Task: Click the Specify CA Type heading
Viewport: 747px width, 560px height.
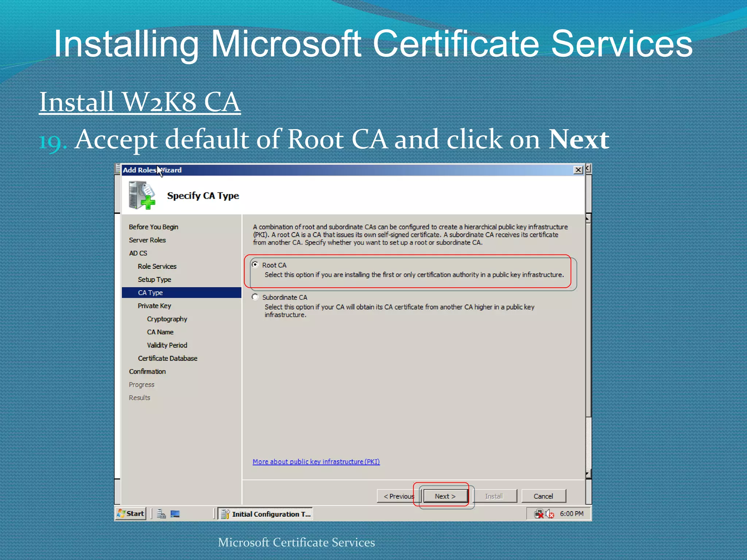Action: pos(203,196)
